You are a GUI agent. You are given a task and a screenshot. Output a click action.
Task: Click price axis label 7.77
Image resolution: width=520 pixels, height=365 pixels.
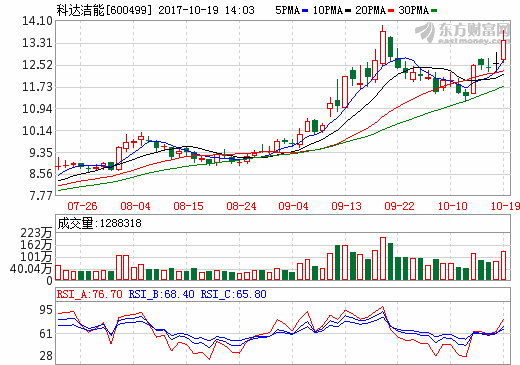pyautogui.click(x=40, y=196)
